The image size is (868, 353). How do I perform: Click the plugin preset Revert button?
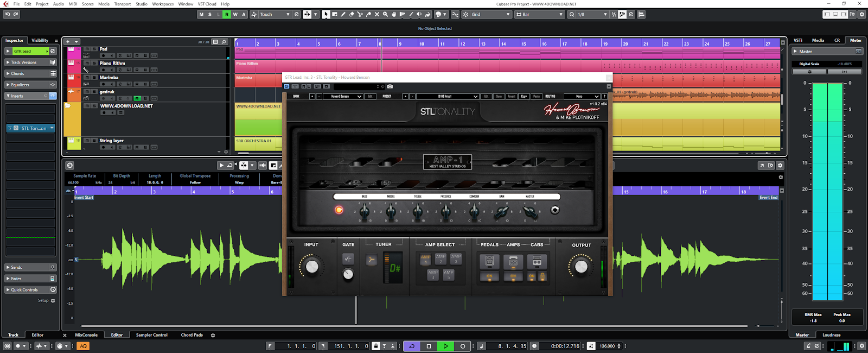tap(511, 96)
